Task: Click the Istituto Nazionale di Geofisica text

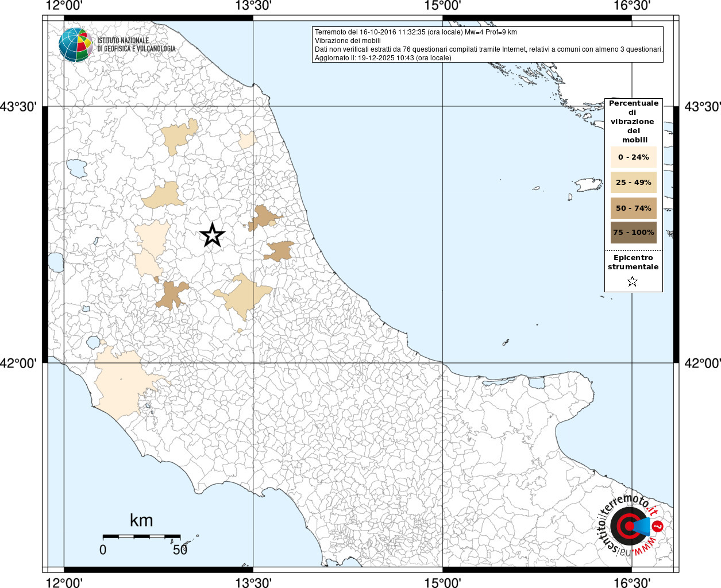Action: 136,45
